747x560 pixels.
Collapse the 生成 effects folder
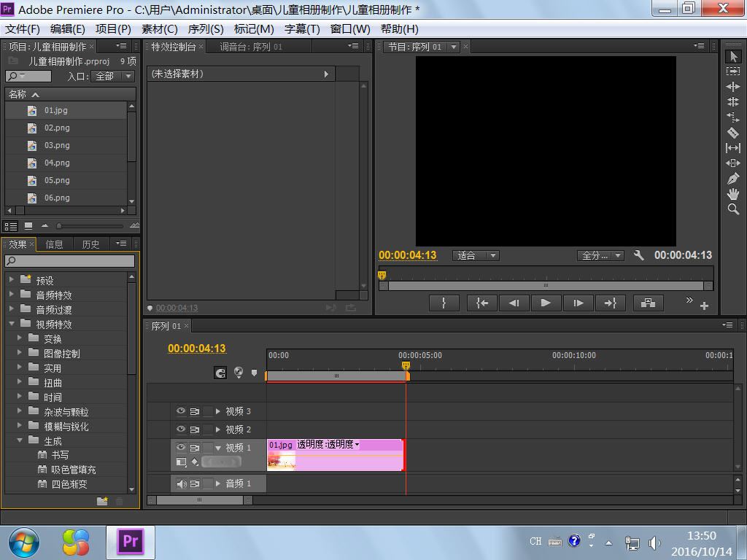[x=20, y=440]
